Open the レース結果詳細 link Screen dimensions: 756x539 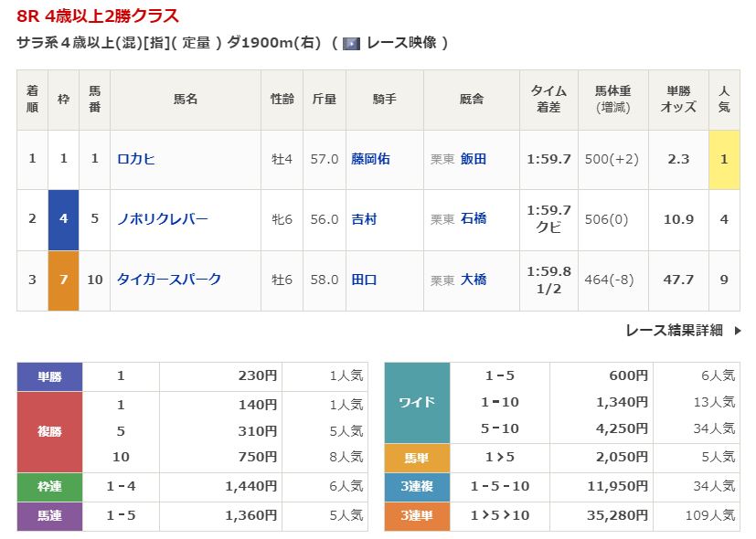coord(674,331)
